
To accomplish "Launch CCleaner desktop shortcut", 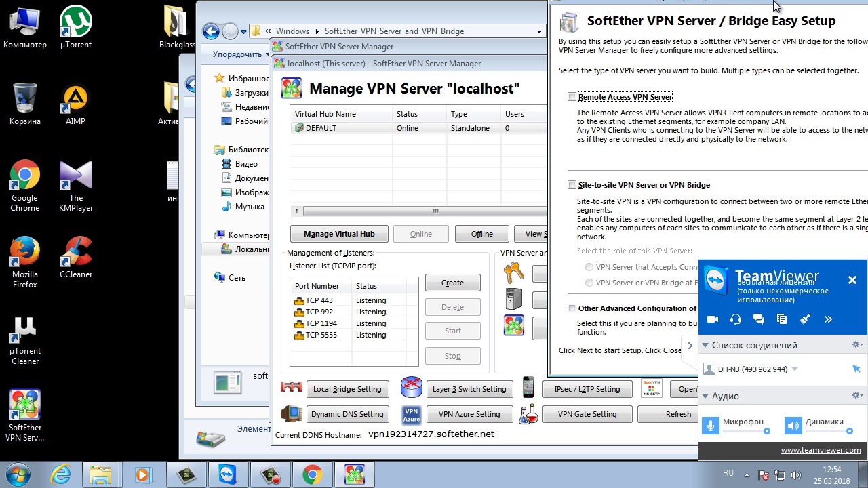I will coord(75,257).
